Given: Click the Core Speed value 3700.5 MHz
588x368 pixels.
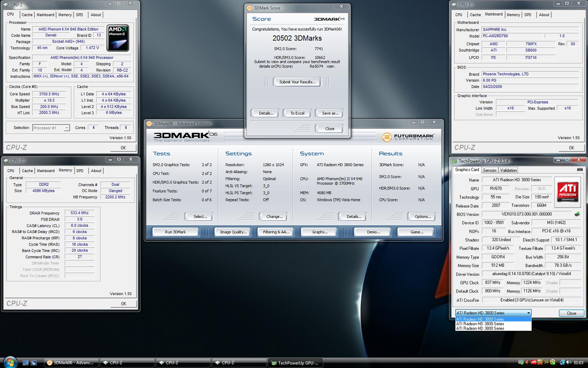Looking at the screenshot, I should [49, 94].
